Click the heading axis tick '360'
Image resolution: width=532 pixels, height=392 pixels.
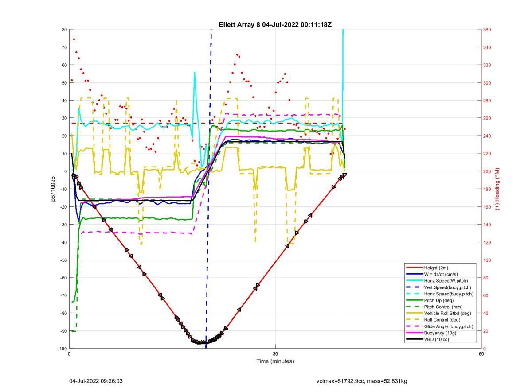[487, 30]
